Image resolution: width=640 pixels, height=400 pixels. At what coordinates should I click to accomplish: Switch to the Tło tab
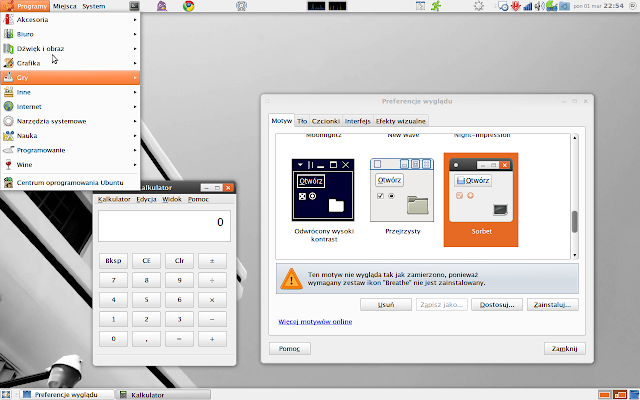tap(302, 121)
